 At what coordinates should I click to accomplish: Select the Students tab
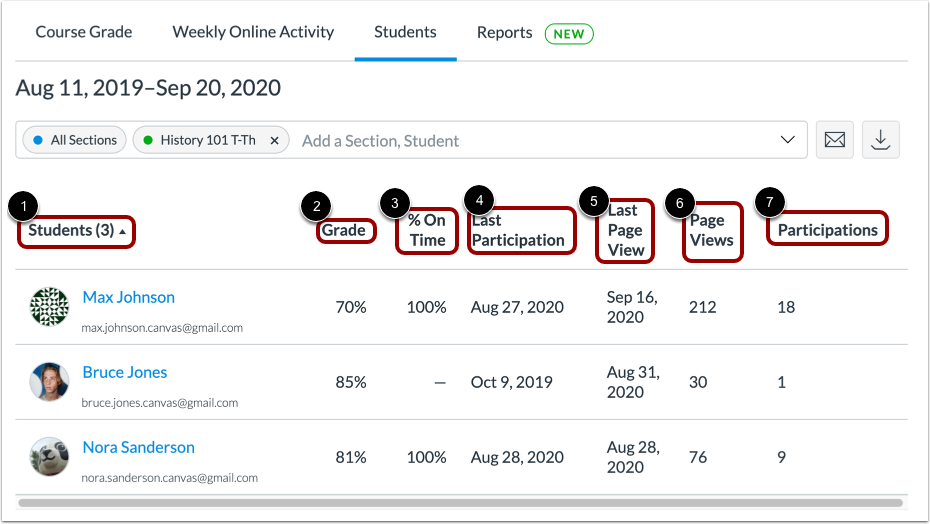click(x=405, y=32)
